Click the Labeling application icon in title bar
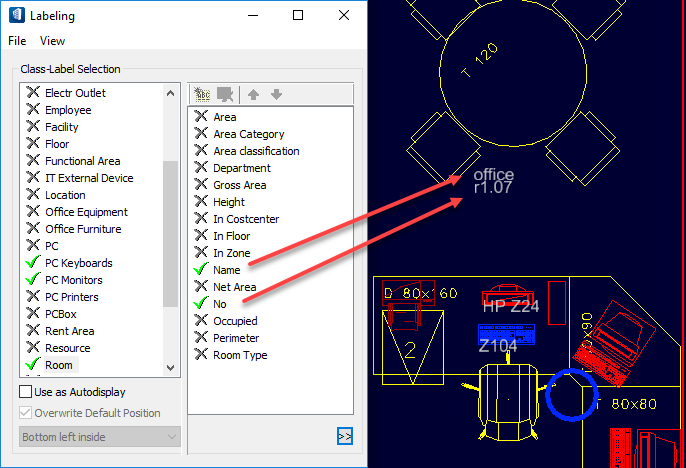The width and height of the screenshot is (686, 468). [17, 15]
